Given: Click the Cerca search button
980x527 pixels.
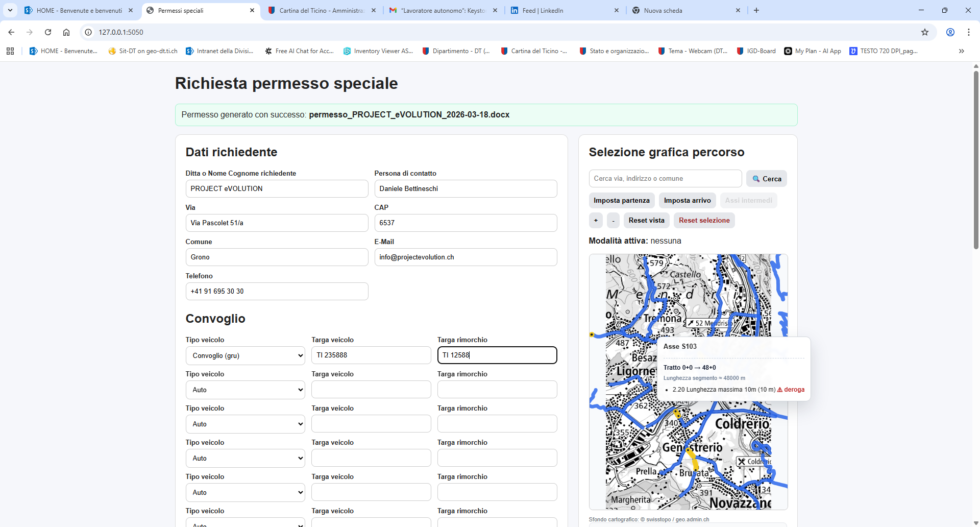Looking at the screenshot, I should click(x=767, y=179).
